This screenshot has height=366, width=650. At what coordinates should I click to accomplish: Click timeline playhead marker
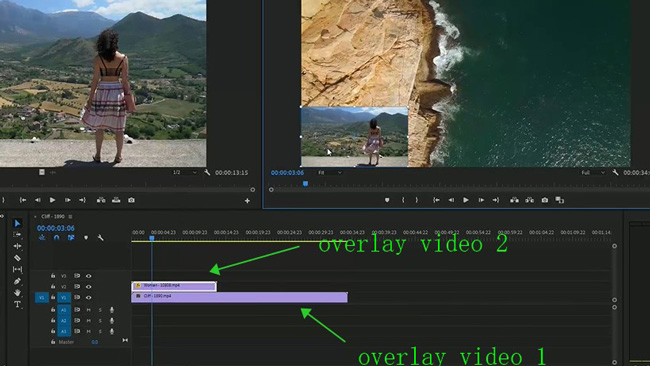click(x=152, y=238)
